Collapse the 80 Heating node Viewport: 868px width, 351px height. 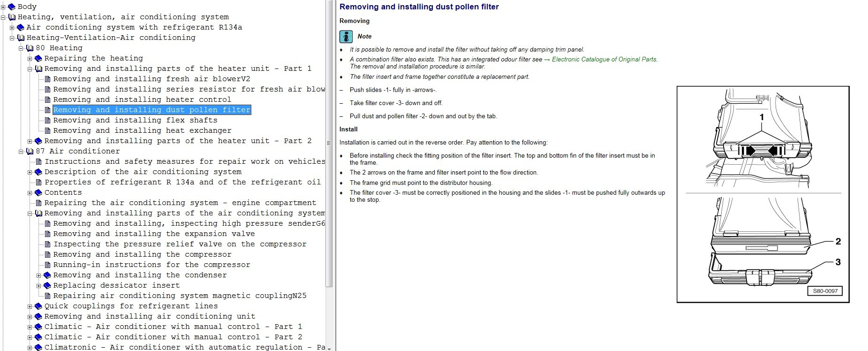point(21,48)
